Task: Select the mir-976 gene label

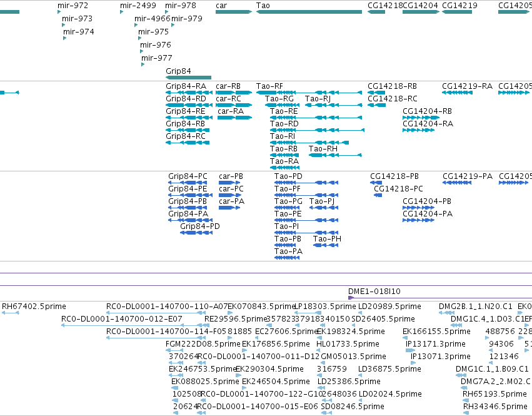Action: click(156, 44)
